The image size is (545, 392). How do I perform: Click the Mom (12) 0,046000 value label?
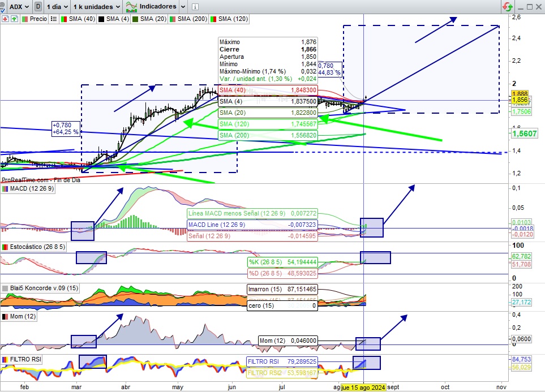point(288,341)
